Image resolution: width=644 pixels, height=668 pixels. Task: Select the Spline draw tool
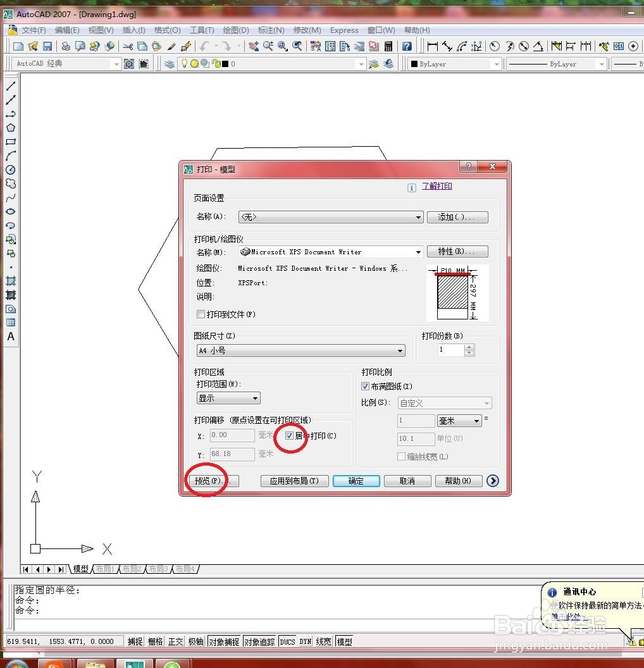pyautogui.click(x=11, y=197)
